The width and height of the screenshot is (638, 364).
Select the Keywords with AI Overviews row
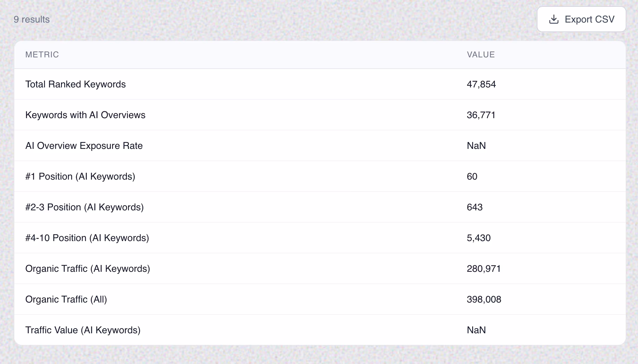pyautogui.click(x=320, y=115)
